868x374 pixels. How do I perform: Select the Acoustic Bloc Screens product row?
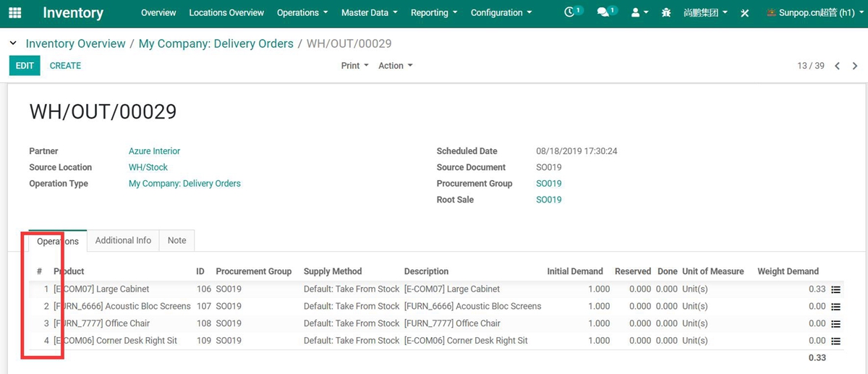click(122, 306)
